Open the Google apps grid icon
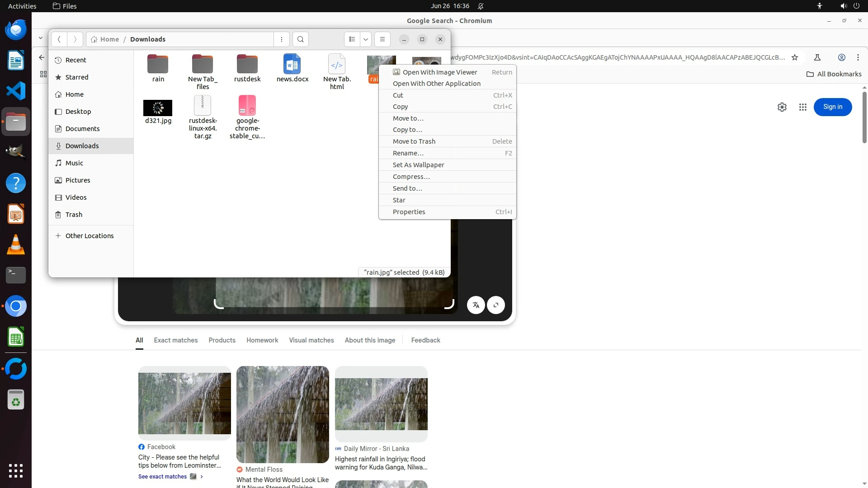The width and height of the screenshot is (868, 488). 803,107
